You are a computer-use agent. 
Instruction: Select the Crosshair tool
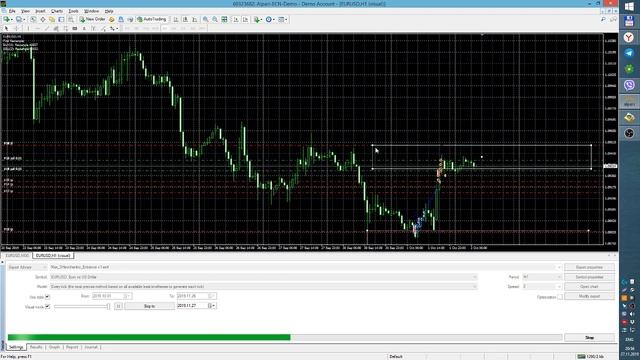(16, 28)
